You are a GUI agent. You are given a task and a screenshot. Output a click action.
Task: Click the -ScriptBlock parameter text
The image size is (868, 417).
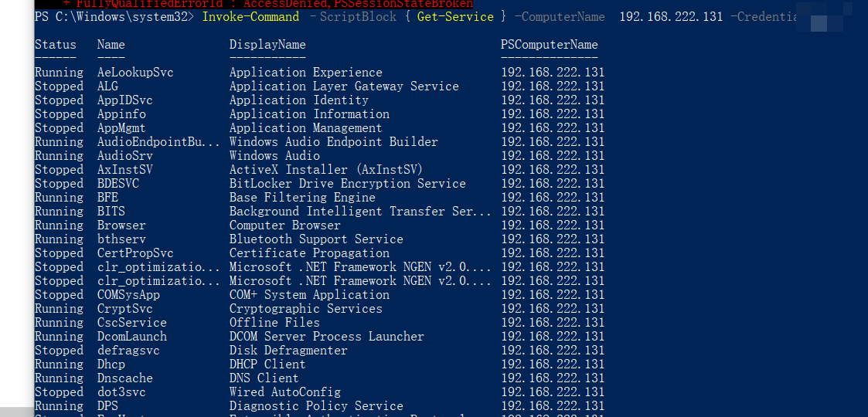point(354,16)
